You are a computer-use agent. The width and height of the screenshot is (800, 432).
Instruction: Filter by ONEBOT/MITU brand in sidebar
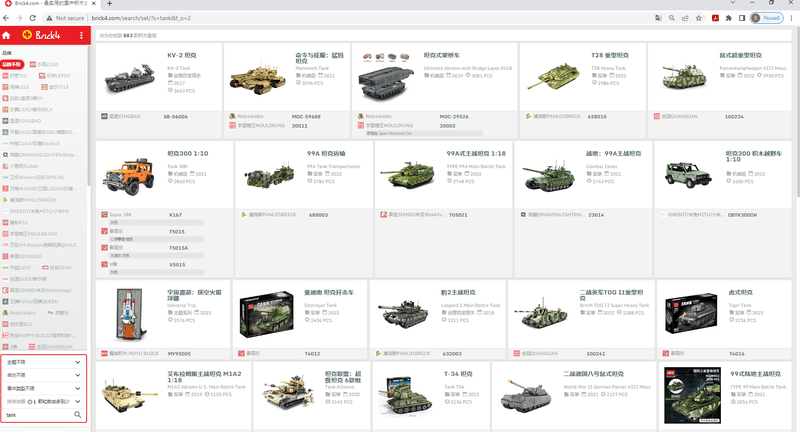click(x=36, y=211)
